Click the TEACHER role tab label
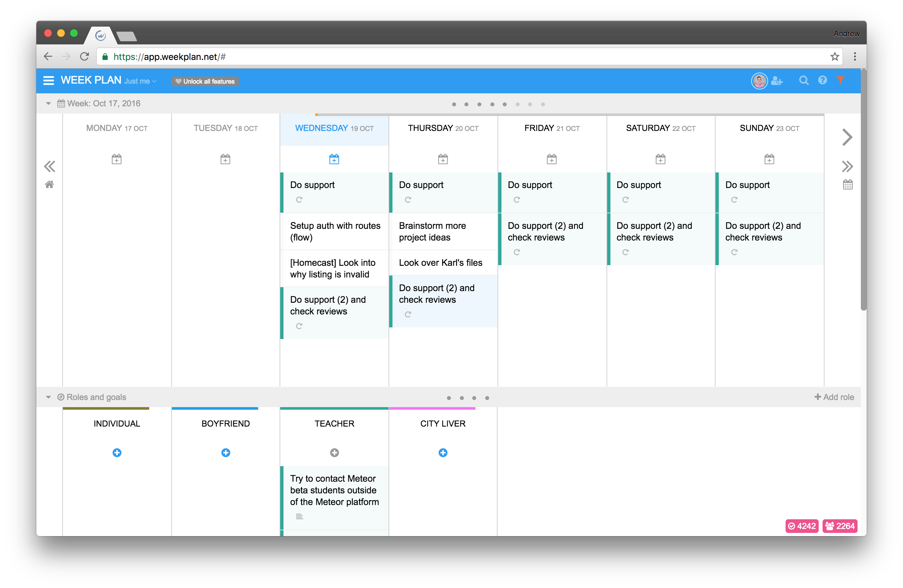903x588 pixels. tap(334, 423)
